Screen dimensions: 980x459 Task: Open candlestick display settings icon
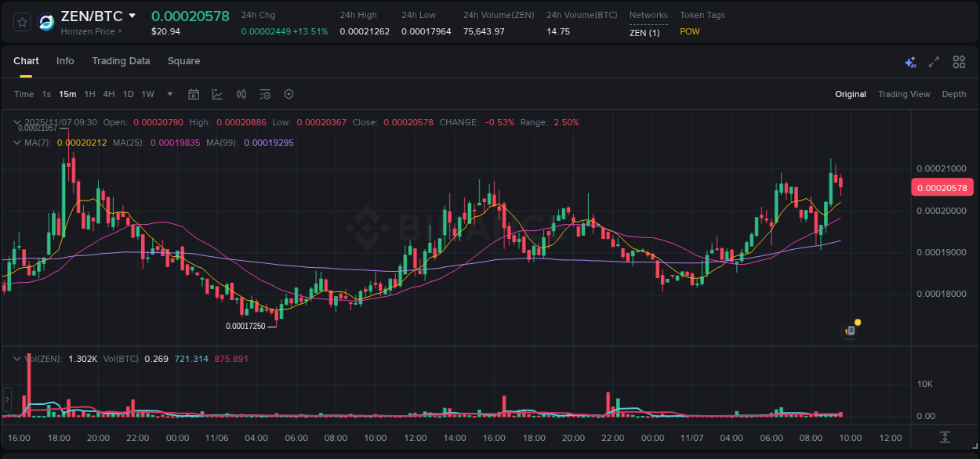click(x=241, y=94)
